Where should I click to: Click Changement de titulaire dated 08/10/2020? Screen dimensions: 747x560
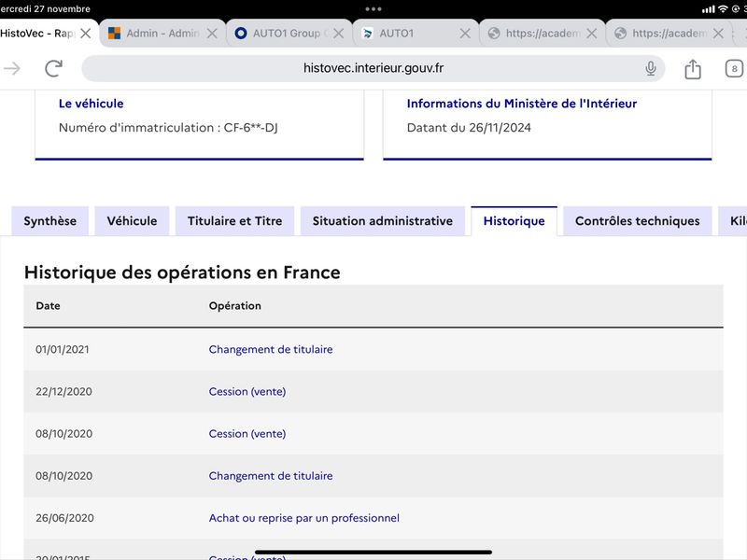tap(271, 476)
